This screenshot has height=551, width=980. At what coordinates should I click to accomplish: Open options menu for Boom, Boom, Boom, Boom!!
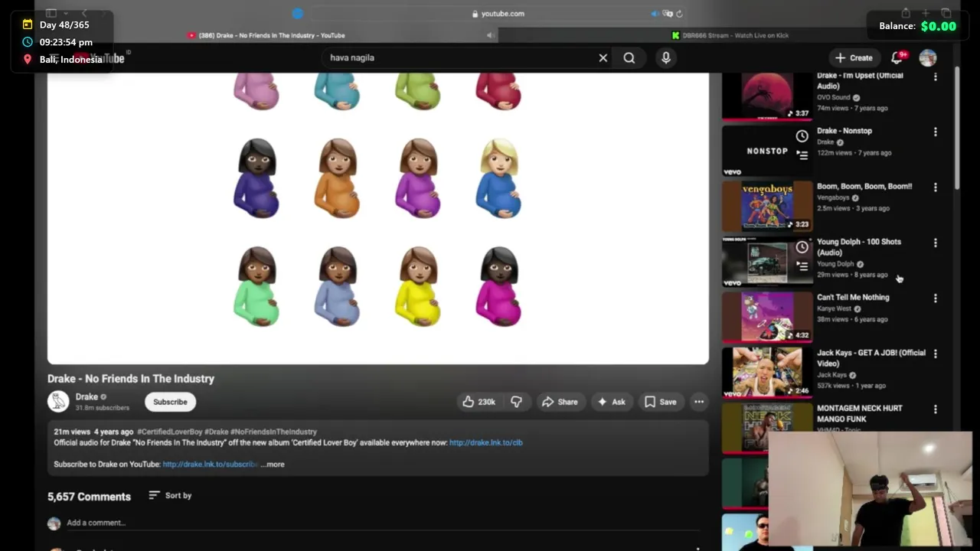point(935,187)
